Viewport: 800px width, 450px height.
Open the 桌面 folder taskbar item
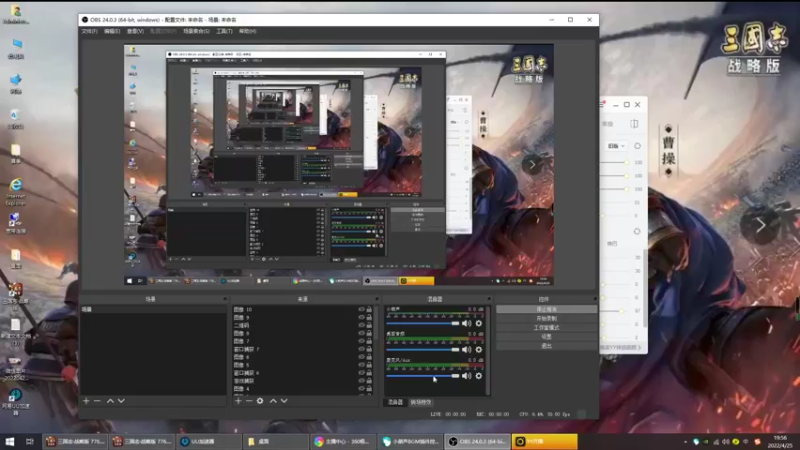pyautogui.click(x=276, y=442)
